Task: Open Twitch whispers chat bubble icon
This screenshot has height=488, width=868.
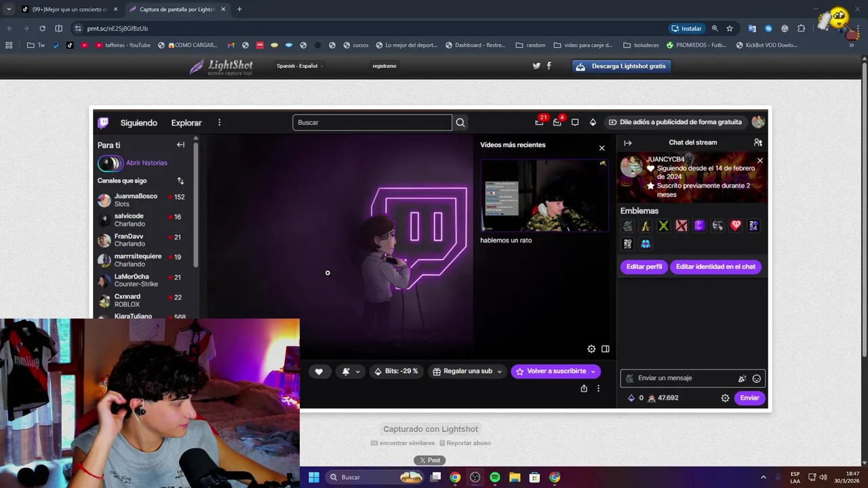Action: click(x=575, y=123)
